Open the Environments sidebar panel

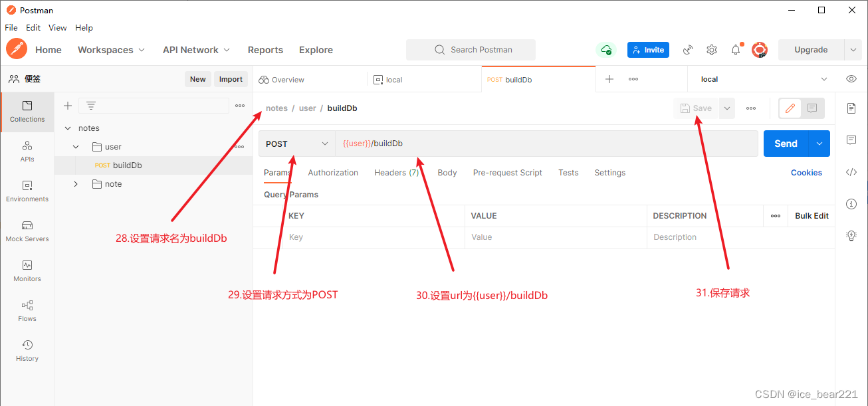(27, 191)
